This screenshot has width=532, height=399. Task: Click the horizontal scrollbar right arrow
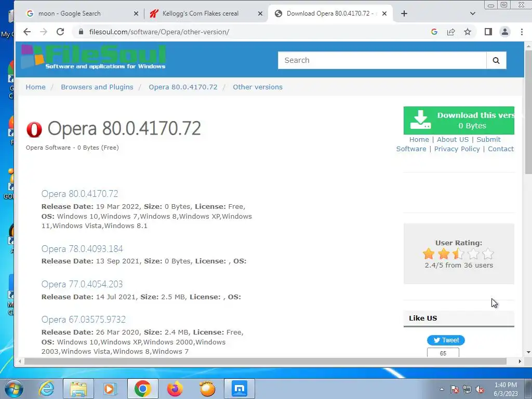coord(520,362)
